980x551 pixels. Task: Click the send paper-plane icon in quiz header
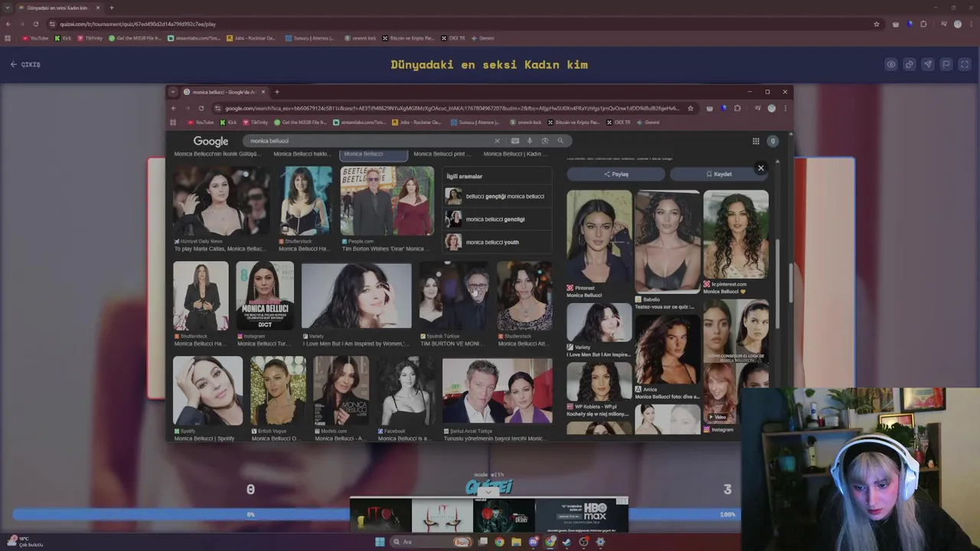[x=927, y=64]
